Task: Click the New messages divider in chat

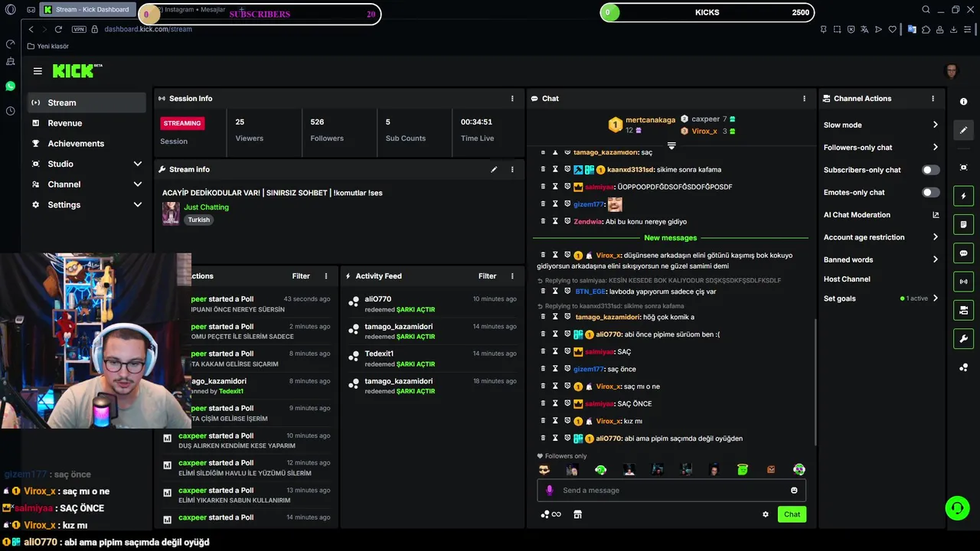Action: [671, 238]
